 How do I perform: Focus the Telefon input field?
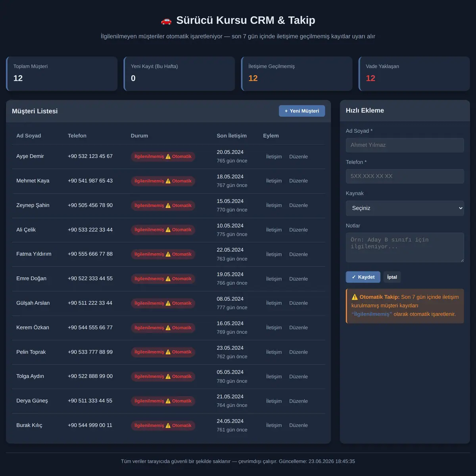click(405, 176)
